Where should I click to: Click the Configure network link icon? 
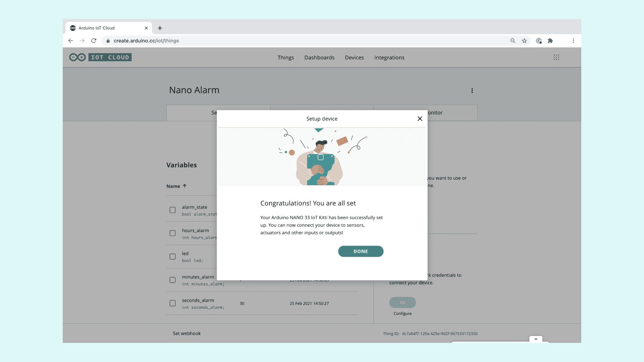point(402,302)
